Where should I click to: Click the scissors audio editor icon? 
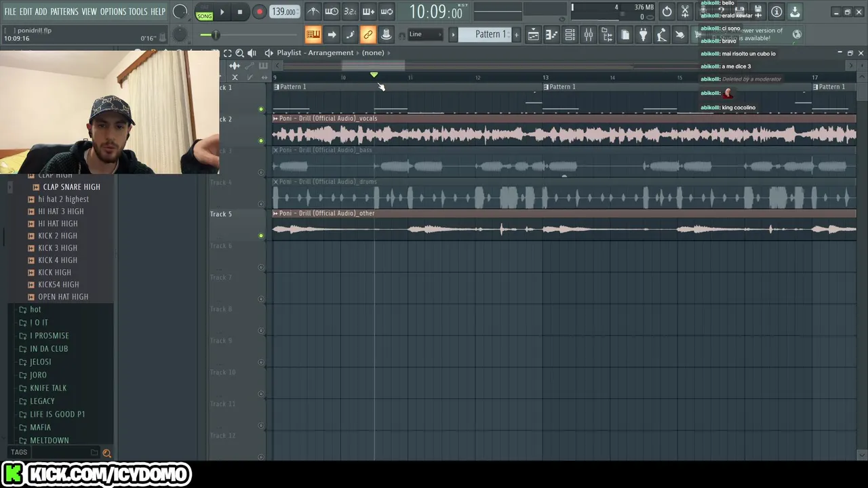tap(685, 12)
